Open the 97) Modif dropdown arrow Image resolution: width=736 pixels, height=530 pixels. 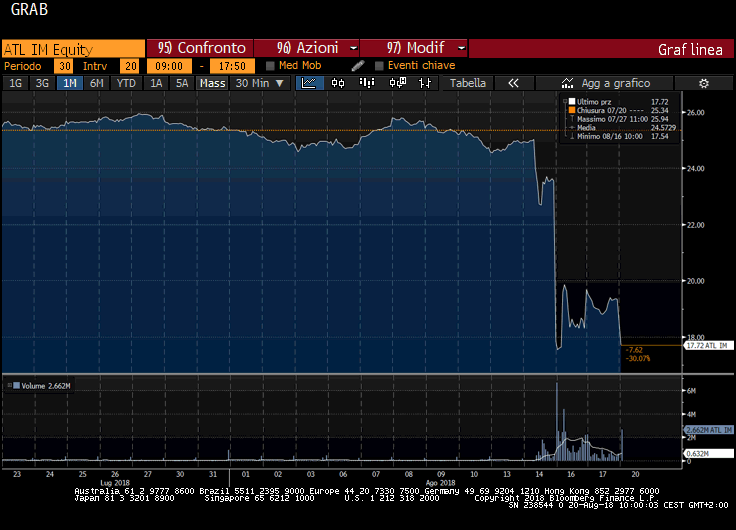point(461,48)
